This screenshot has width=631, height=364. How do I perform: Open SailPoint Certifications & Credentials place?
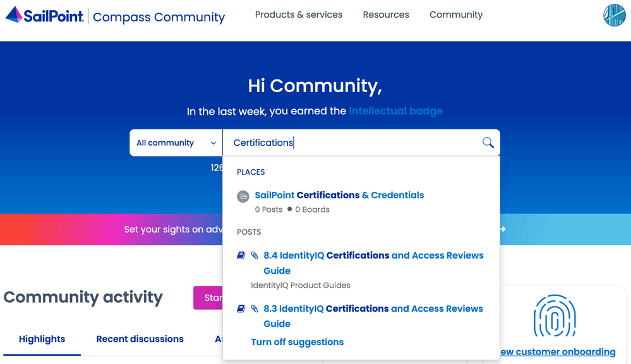coord(339,195)
